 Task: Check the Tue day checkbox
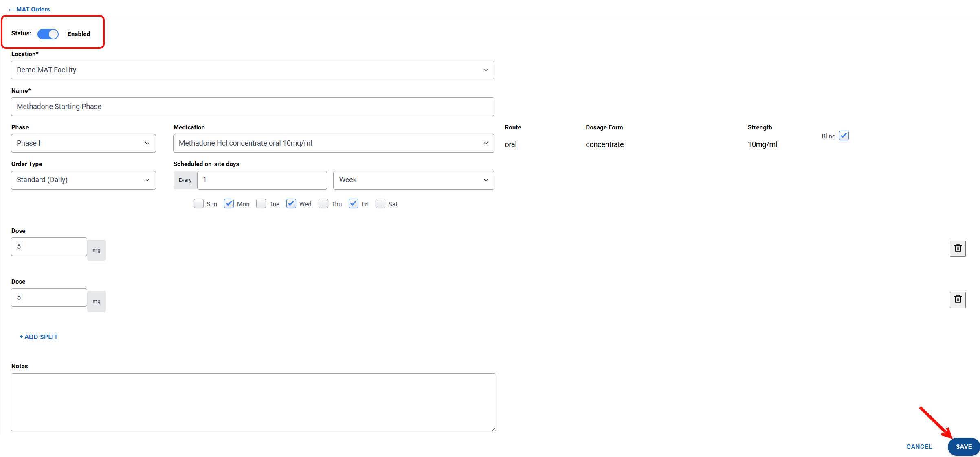click(x=261, y=204)
